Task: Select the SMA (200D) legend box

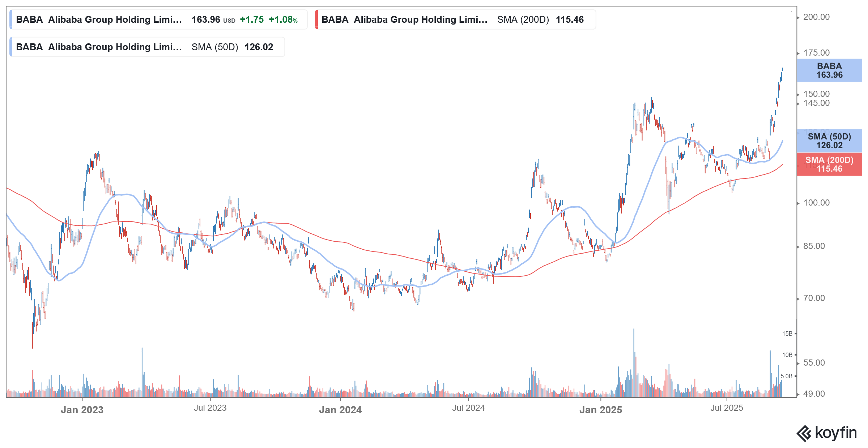Action: coord(455,20)
